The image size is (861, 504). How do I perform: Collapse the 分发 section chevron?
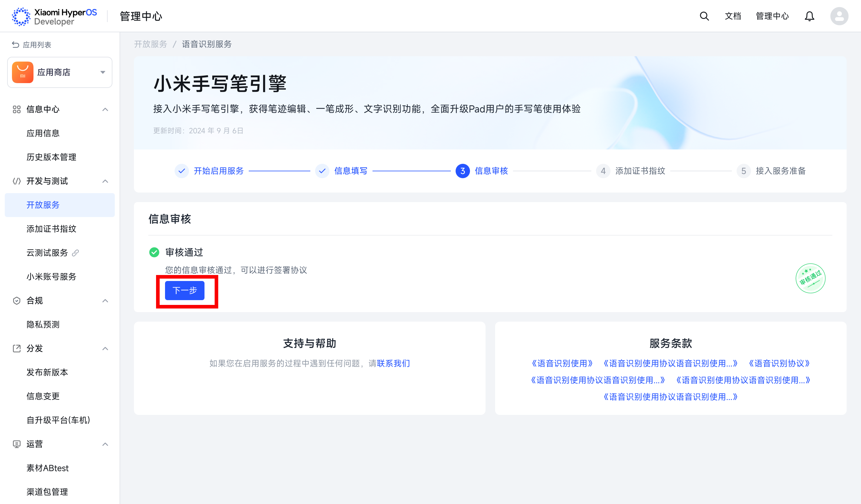[x=105, y=349]
